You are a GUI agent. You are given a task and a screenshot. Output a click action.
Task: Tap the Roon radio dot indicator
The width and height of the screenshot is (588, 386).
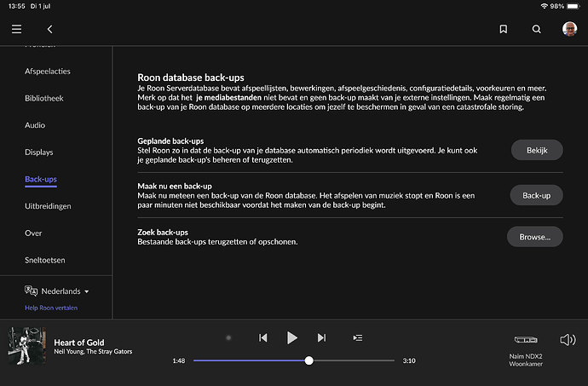228,338
